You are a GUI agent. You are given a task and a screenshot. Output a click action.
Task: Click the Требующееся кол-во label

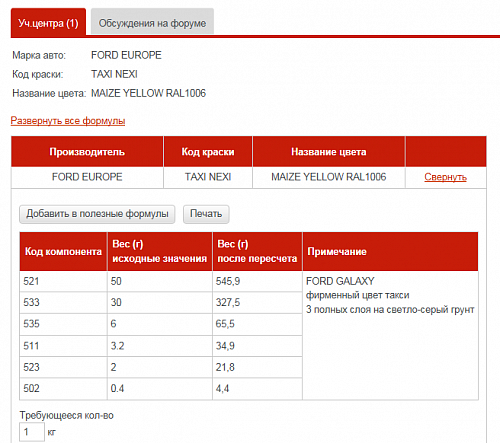[x=67, y=415]
